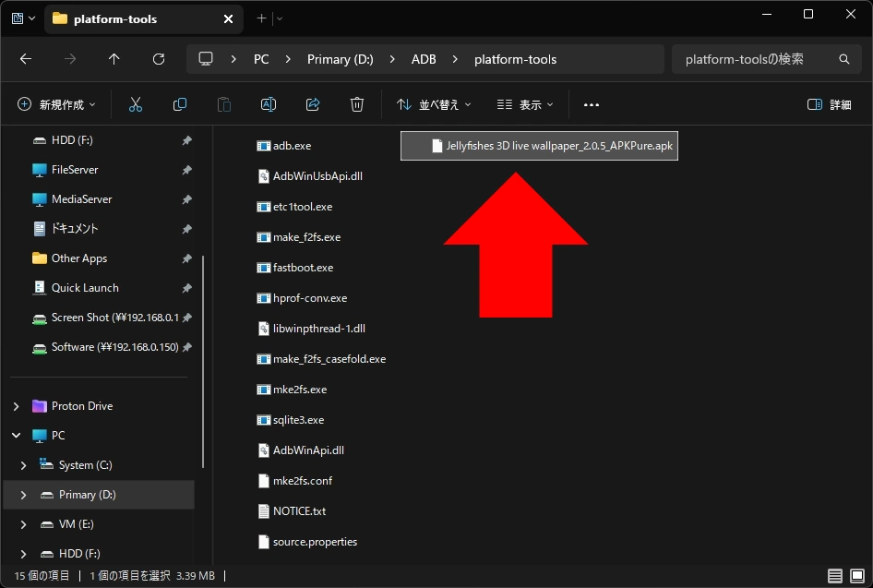Go up one folder level
The image size is (873, 588).
click(x=114, y=59)
